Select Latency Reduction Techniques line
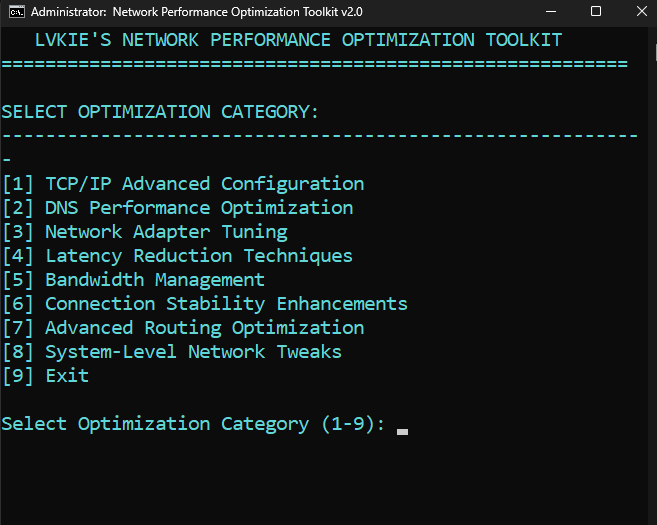657x525 pixels. point(178,256)
